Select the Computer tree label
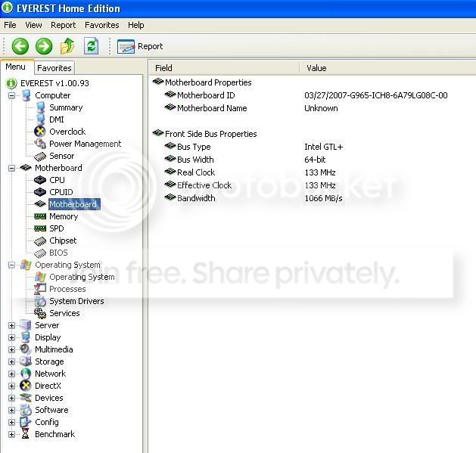476x453 pixels. (x=52, y=95)
